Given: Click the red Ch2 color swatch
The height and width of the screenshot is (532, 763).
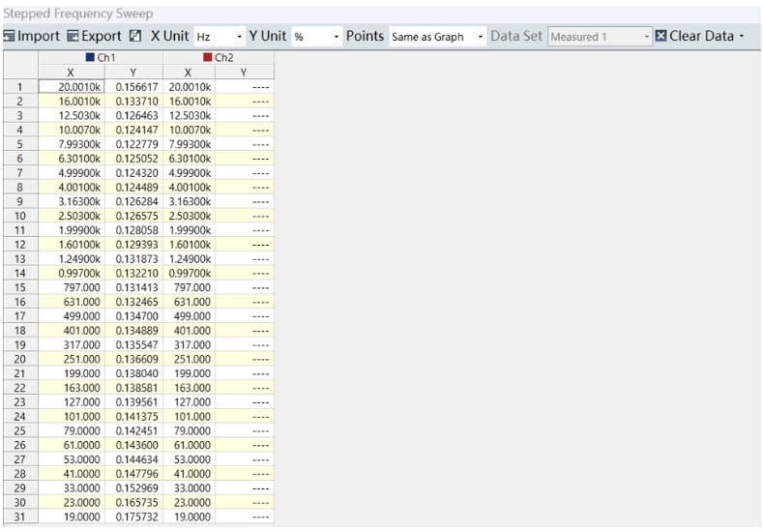Looking at the screenshot, I should [x=206, y=58].
